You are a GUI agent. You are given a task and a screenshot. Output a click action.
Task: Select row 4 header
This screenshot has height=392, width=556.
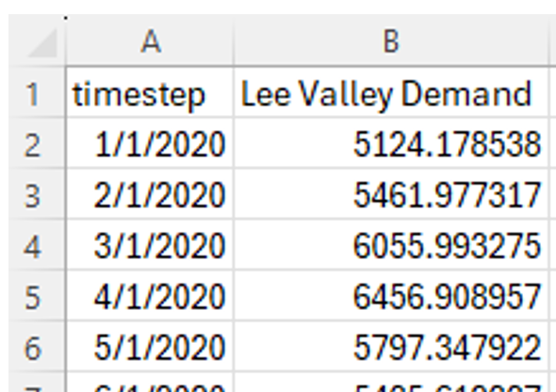tap(37, 244)
